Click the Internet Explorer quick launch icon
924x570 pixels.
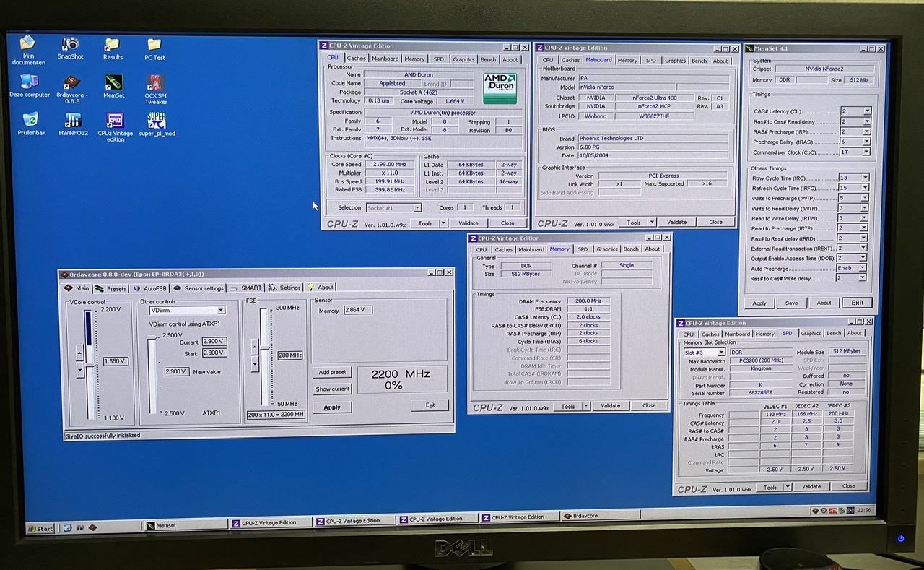click(x=67, y=528)
